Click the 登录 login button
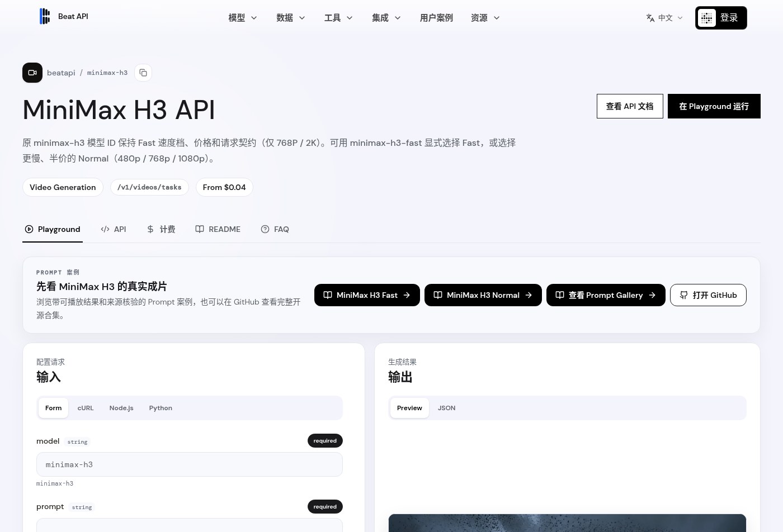Screen dimensions: 783x532 coord(721,18)
